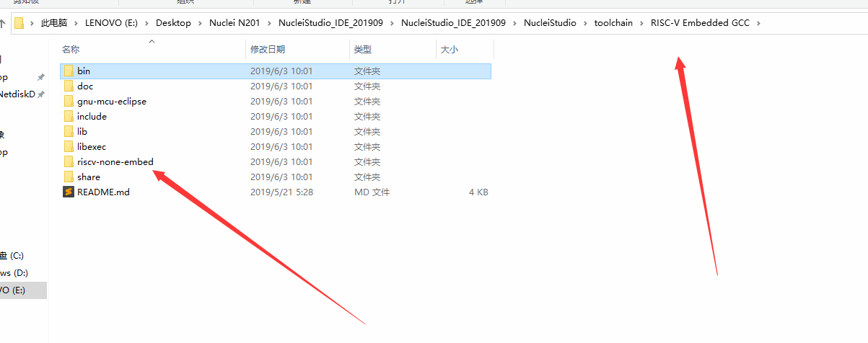Select the riscv-none-embed folder icon

pos(69,161)
